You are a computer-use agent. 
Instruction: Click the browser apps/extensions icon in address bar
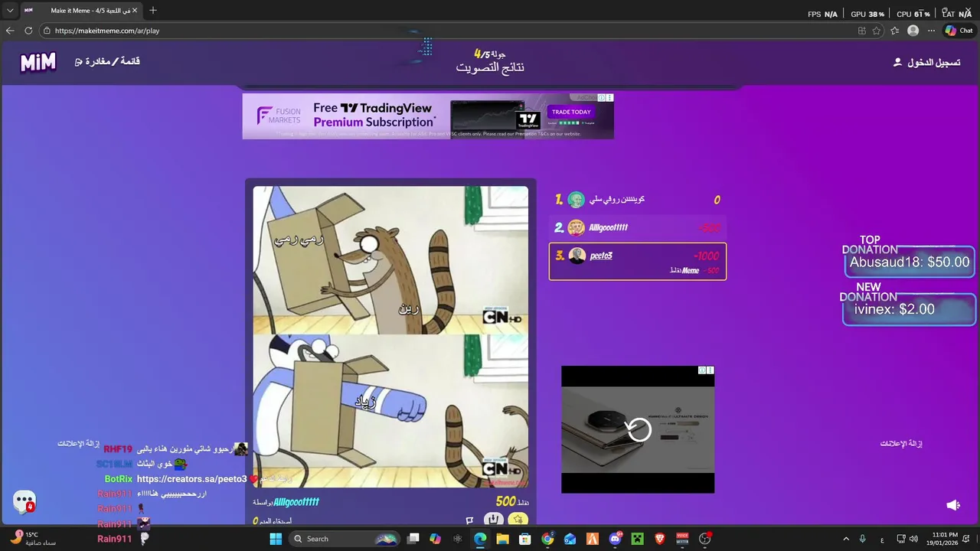click(861, 31)
